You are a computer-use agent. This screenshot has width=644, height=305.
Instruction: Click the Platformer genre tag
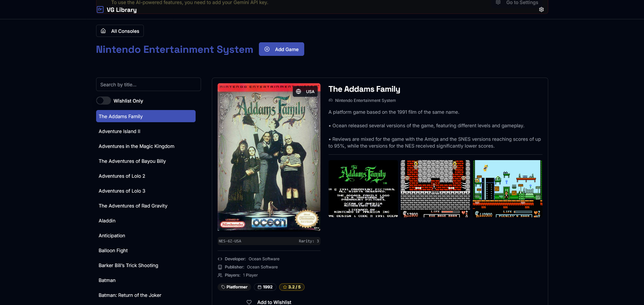[234, 287]
